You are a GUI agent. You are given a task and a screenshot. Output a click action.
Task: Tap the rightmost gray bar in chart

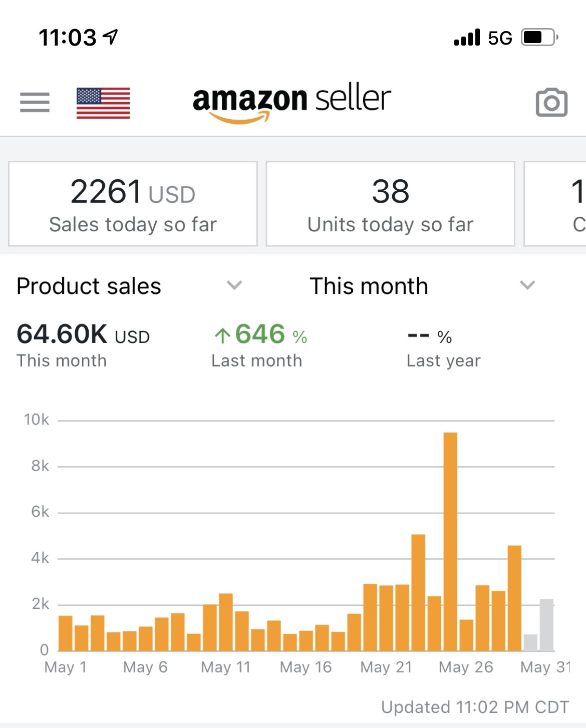click(x=546, y=625)
